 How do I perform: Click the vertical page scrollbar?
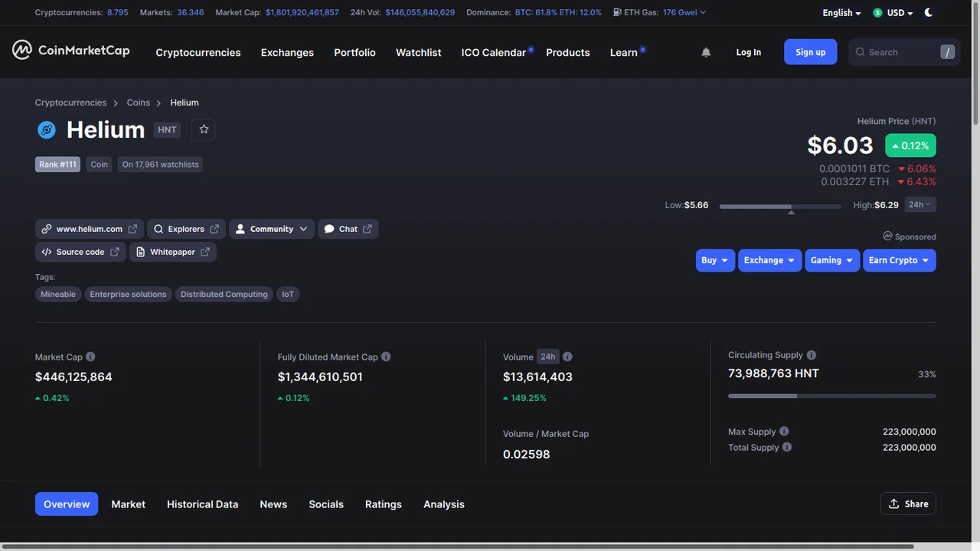[975, 65]
